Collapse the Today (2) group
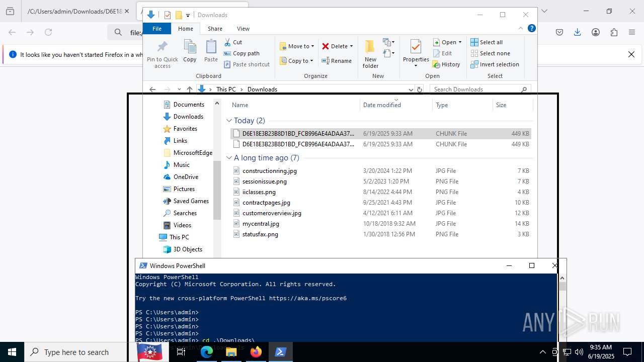This screenshot has width=644, height=362. click(229, 121)
